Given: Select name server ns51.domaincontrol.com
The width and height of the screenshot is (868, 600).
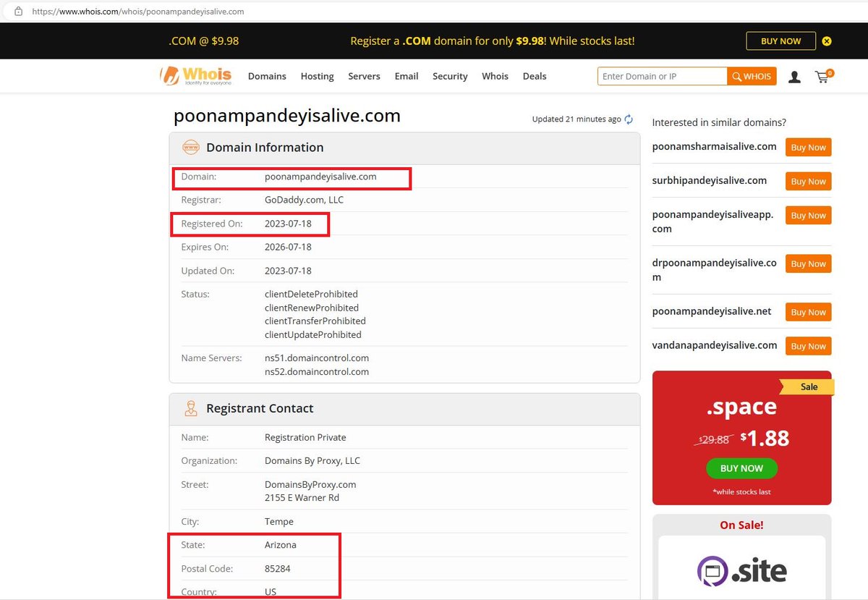Looking at the screenshot, I should pyautogui.click(x=317, y=358).
